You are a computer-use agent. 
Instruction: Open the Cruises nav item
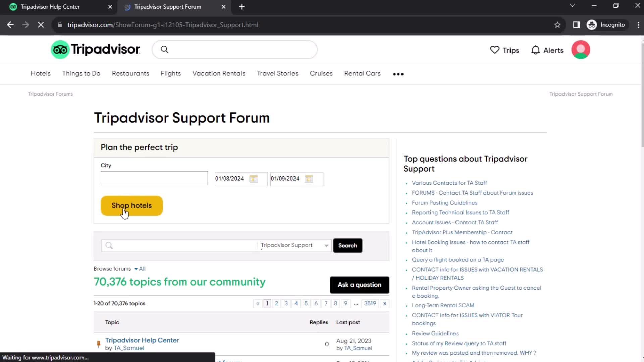pos(321,73)
